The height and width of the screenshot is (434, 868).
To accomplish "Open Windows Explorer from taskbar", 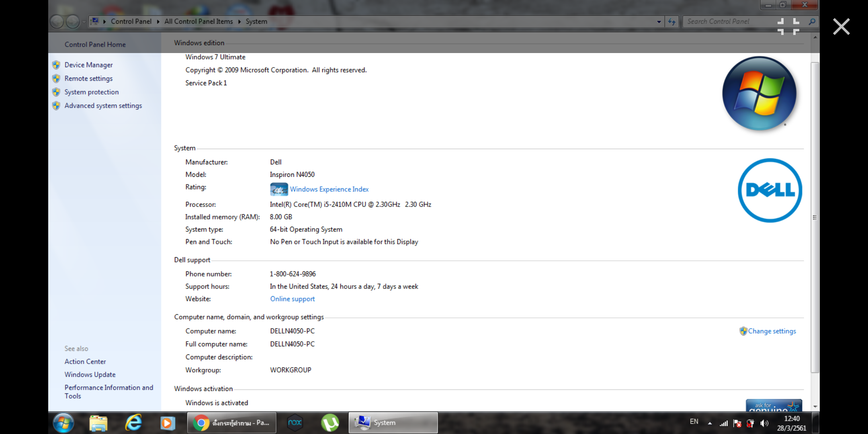I will tap(98, 423).
